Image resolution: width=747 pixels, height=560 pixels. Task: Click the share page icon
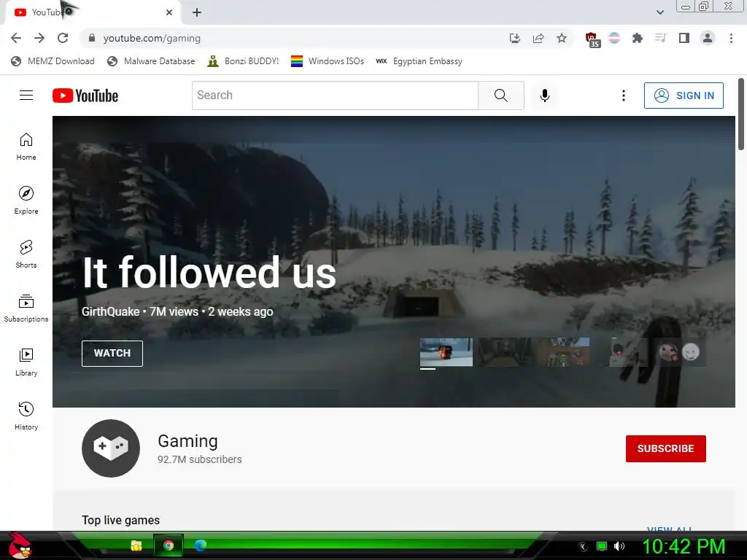[538, 38]
